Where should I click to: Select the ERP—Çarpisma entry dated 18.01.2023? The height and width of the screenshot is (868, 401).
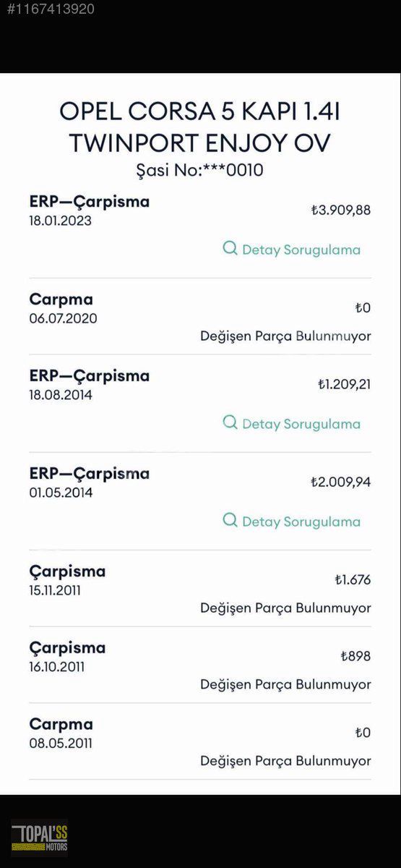(x=200, y=229)
